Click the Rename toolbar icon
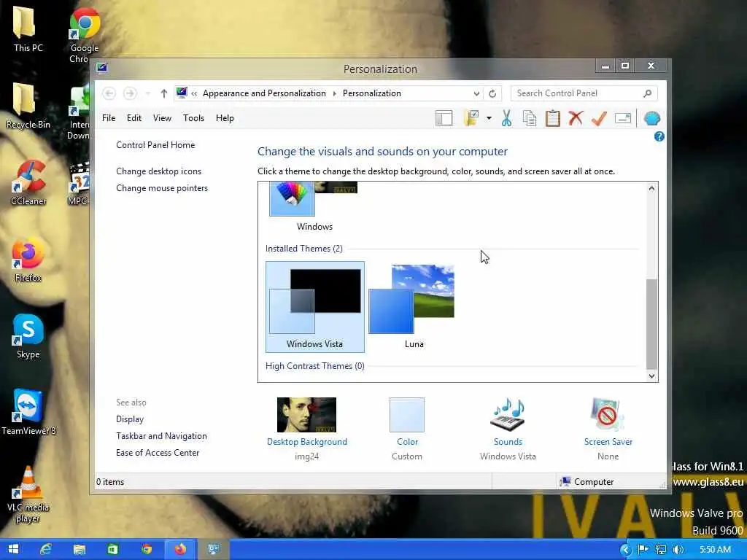Screen dimensions: 747x560 [623, 118]
